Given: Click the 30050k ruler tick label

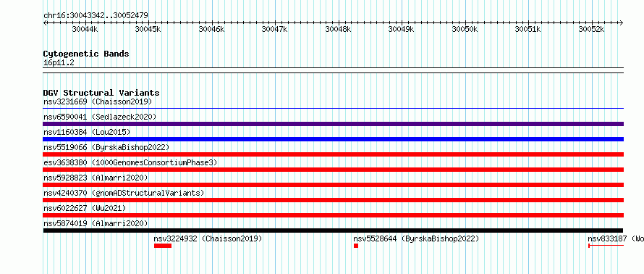Looking at the screenshot, I should pyautogui.click(x=465, y=29).
